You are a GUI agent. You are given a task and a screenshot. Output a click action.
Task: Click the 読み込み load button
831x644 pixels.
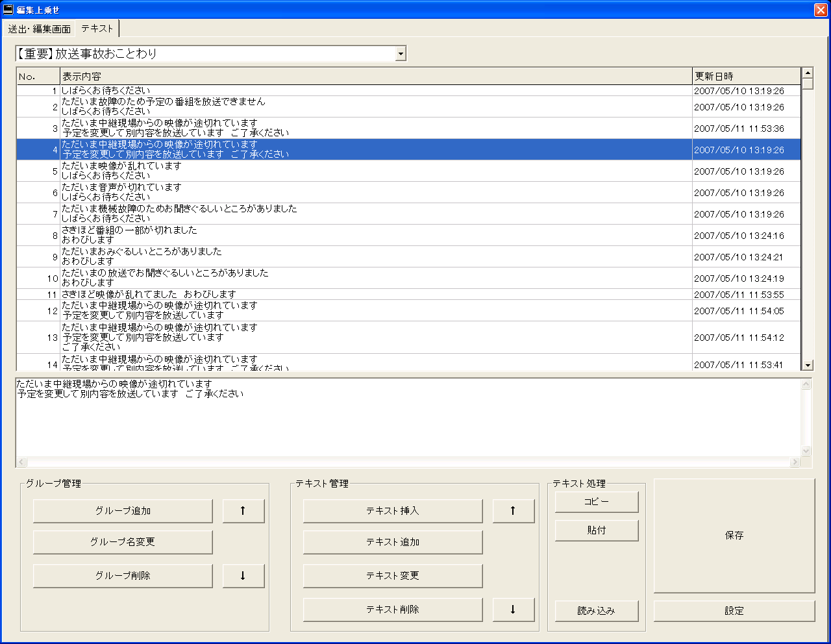click(x=597, y=611)
